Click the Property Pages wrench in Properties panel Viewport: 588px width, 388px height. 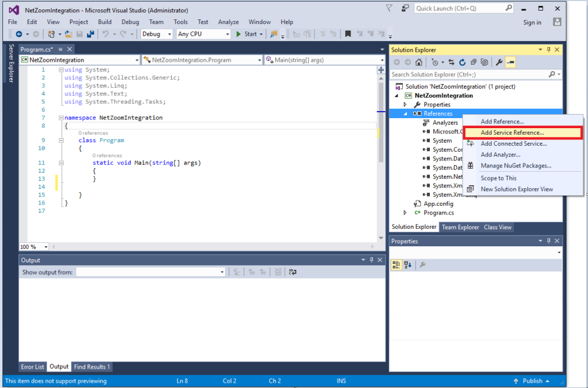coord(423,265)
